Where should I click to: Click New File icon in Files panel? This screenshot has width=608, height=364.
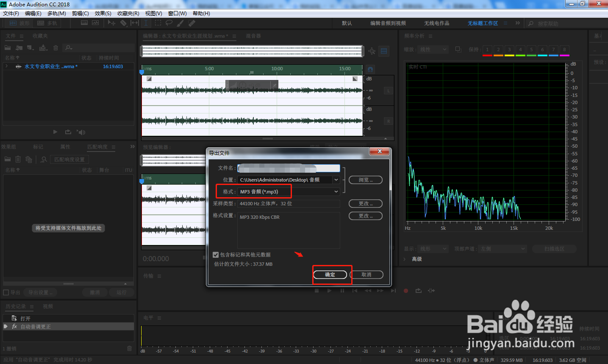(31, 48)
